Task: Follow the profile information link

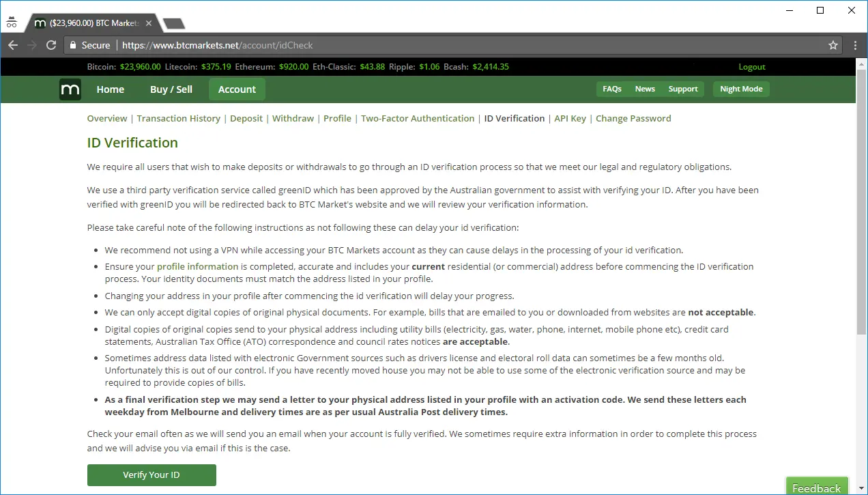Action: pyautogui.click(x=198, y=266)
